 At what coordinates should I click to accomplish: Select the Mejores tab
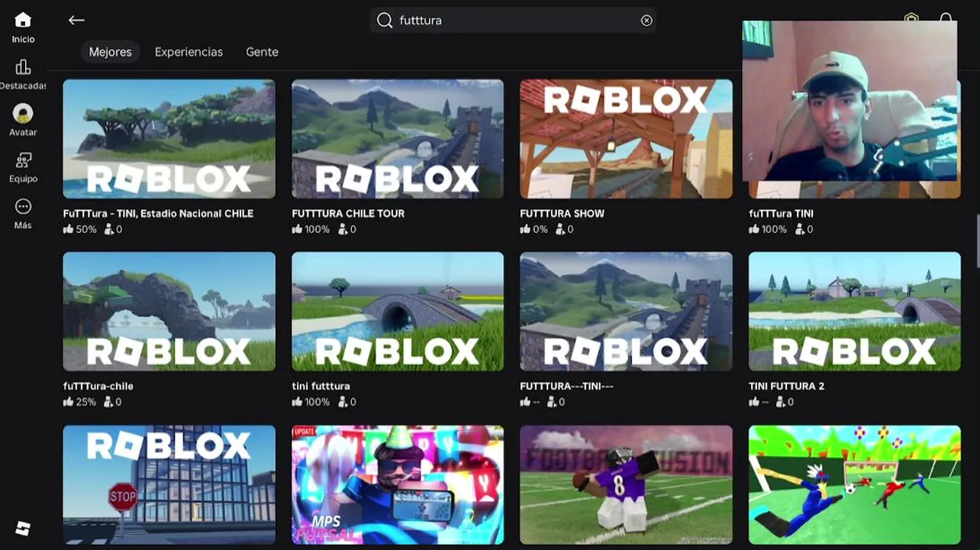pyautogui.click(x=111, y=52)
